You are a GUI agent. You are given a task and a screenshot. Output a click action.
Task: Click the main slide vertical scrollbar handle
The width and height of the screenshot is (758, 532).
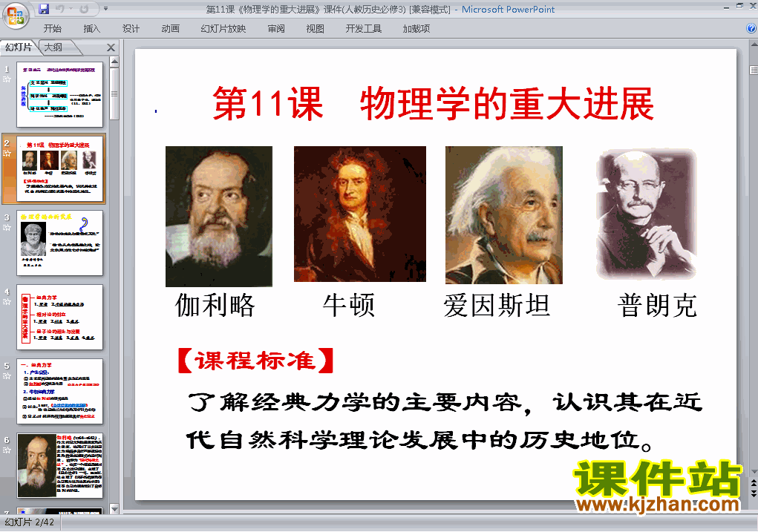click(754, 70)
